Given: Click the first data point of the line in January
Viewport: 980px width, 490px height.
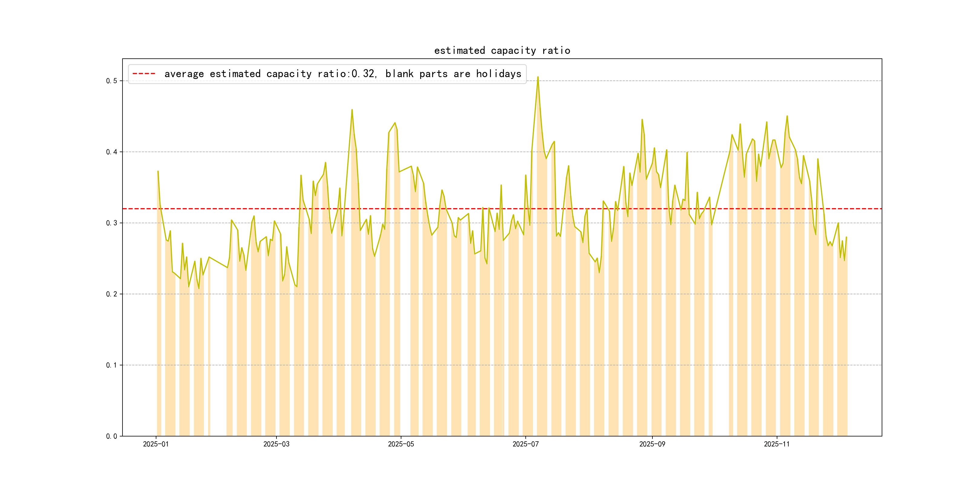Looking at the screenshot, I should [x=158, y=171].
